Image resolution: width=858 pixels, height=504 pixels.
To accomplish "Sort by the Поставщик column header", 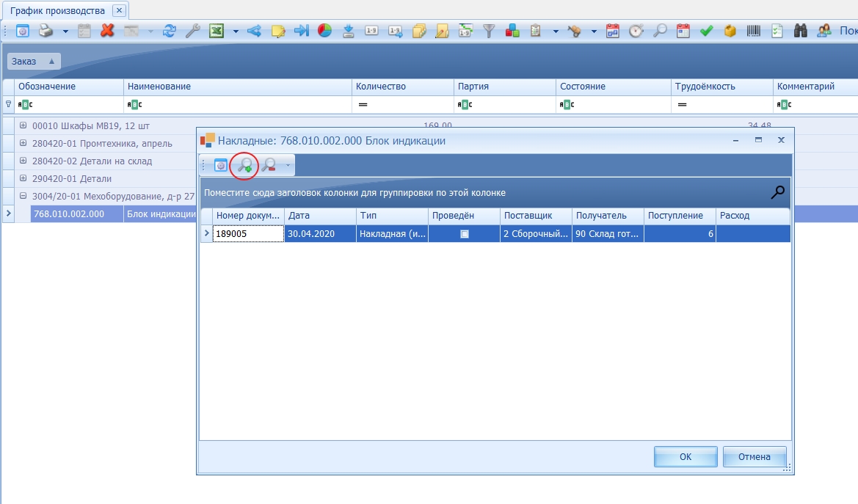I will pos(536,216).
